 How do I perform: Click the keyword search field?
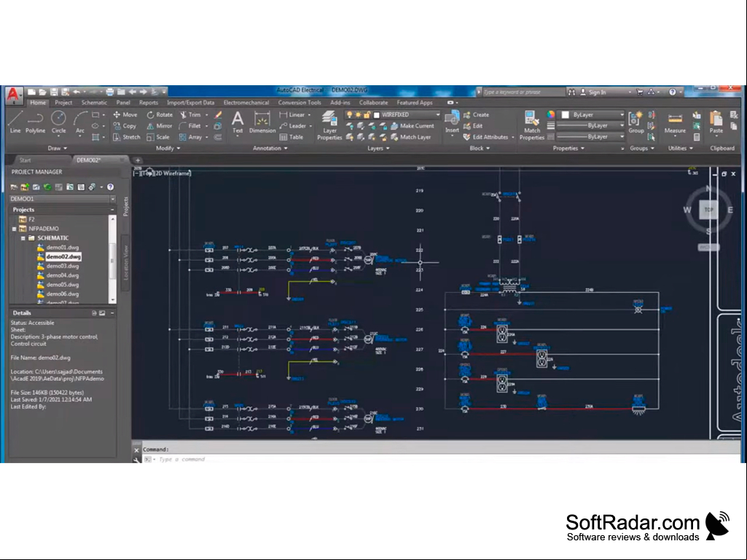pyautogui.click(x=523, y=92)
